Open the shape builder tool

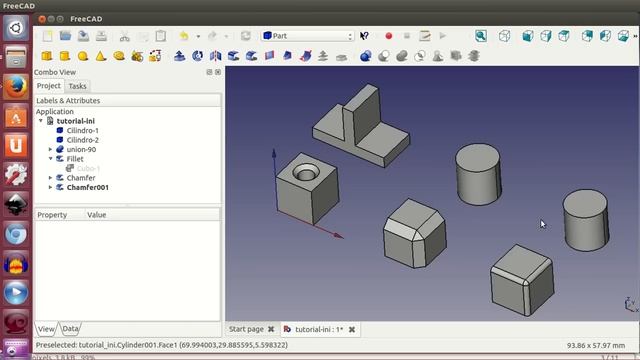(155, 56)
